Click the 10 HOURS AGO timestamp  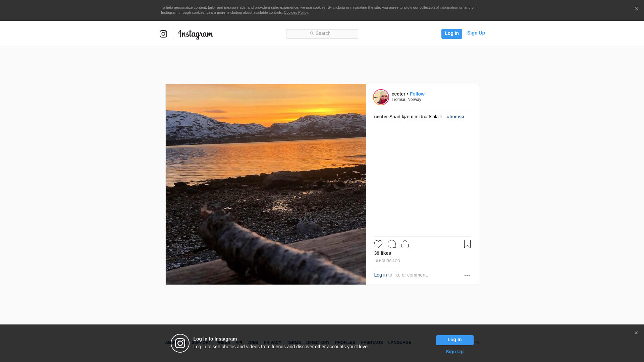(x=387, y=261)
